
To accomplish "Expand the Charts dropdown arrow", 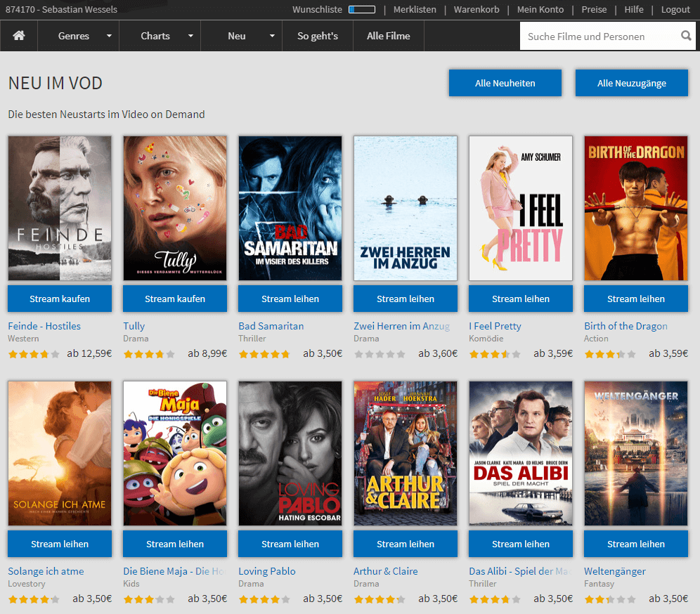I will pyautogui.click(x=190, y=36).
